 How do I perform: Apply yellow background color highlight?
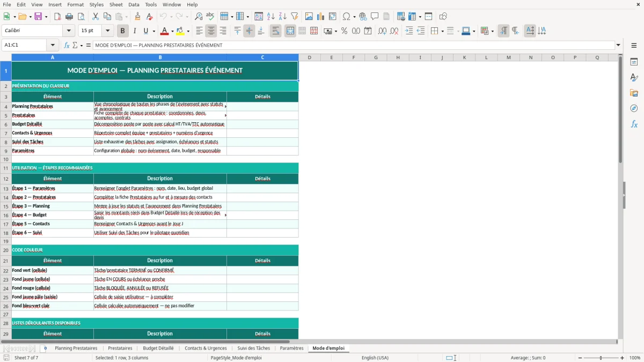[180, 31]
